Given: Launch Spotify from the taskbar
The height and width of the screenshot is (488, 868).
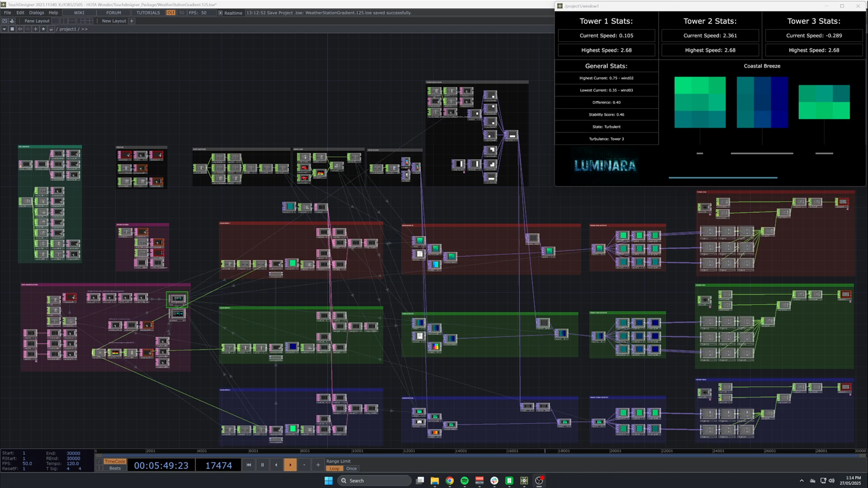Looking at the screenshot, I should 464,480.
